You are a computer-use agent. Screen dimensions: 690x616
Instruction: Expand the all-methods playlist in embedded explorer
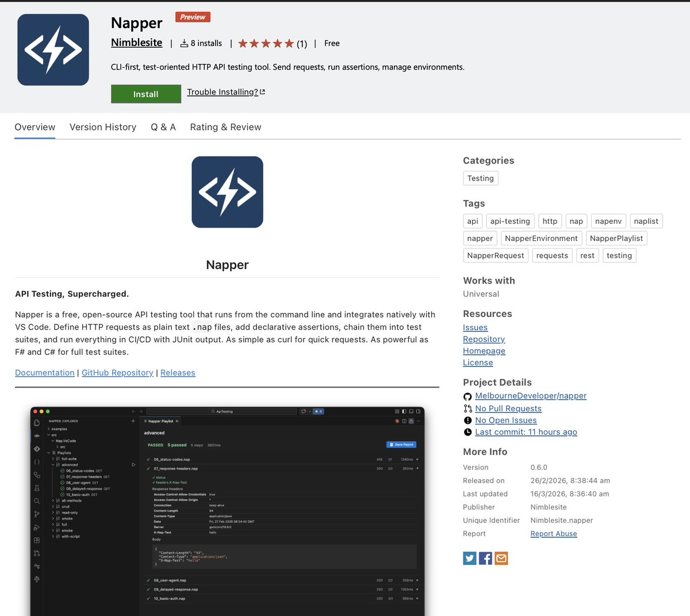pyautogui.click(x=53, y=500)
